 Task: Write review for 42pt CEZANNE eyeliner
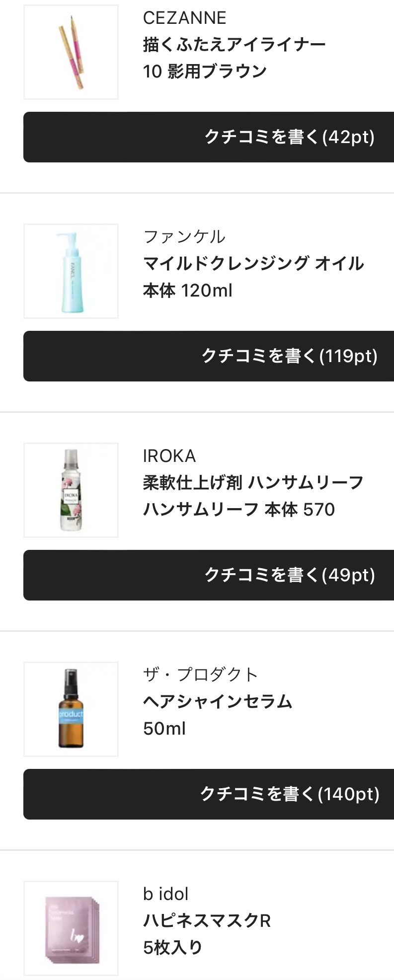click(209, 137)
